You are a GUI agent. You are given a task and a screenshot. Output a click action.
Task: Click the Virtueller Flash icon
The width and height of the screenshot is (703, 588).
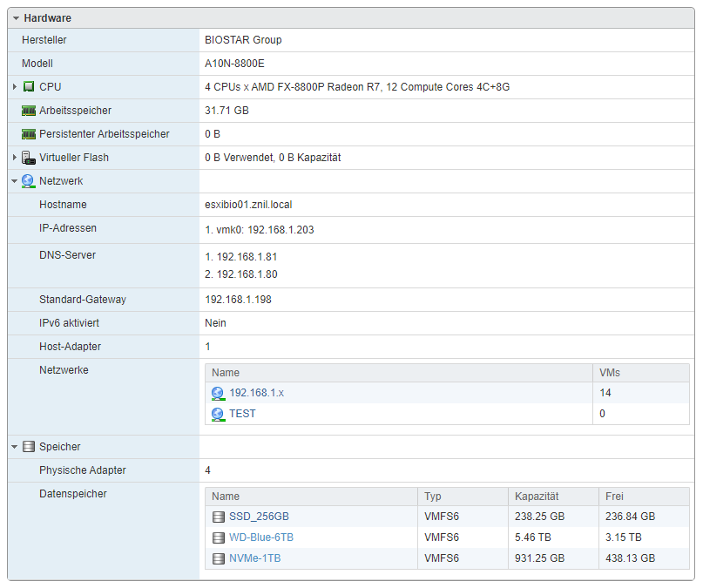[29, 158]
